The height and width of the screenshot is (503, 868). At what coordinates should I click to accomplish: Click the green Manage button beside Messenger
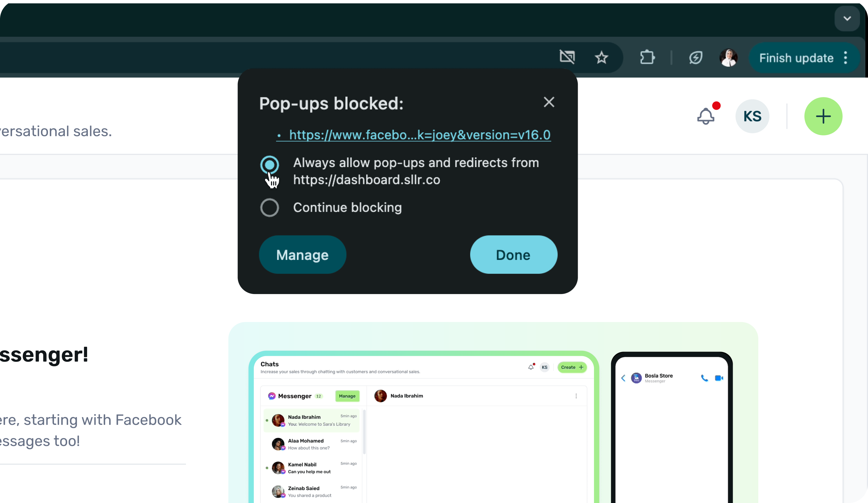347,396
